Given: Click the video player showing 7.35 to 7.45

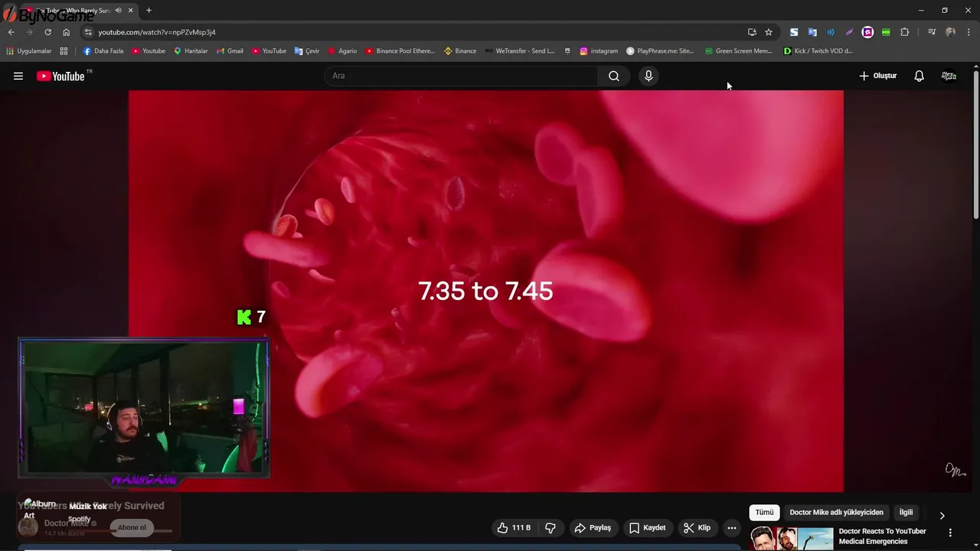Looking at the screenshot, I should 486,291.
